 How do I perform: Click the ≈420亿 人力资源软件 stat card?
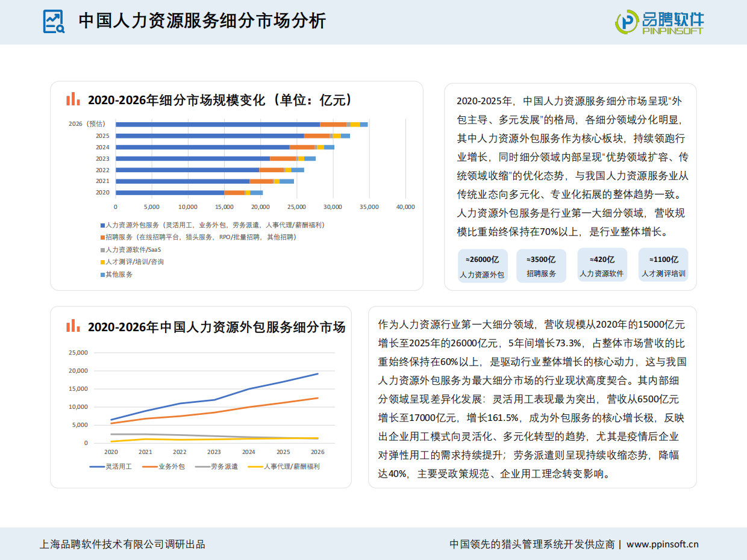pyautogui.click(x=602, y=266)
